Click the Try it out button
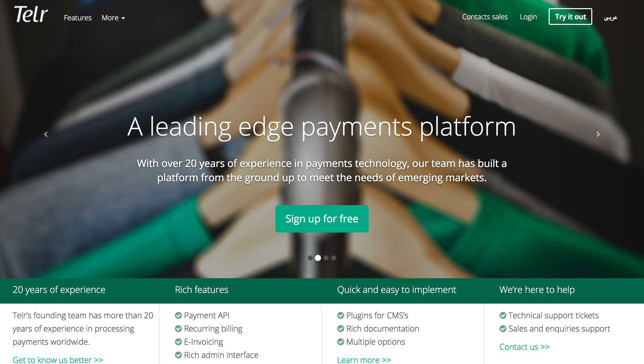This screenshot has height=364, width=644. coord(570,16)
